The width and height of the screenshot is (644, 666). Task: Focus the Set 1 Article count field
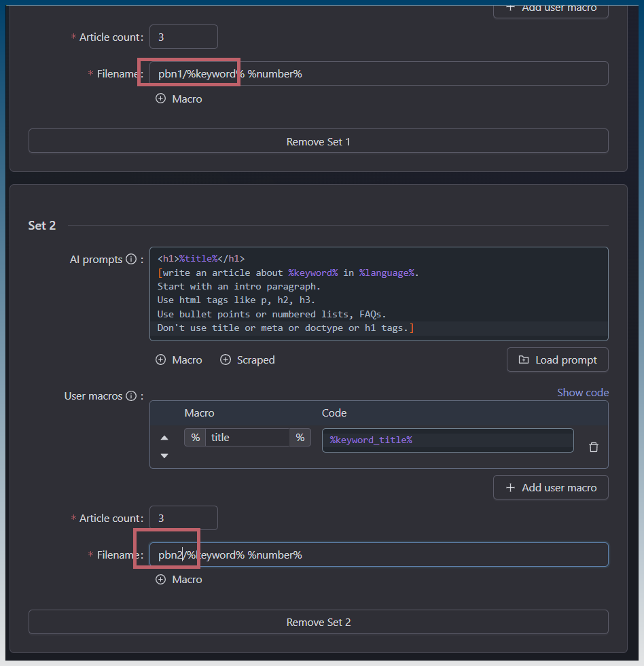tap(183, 37)
